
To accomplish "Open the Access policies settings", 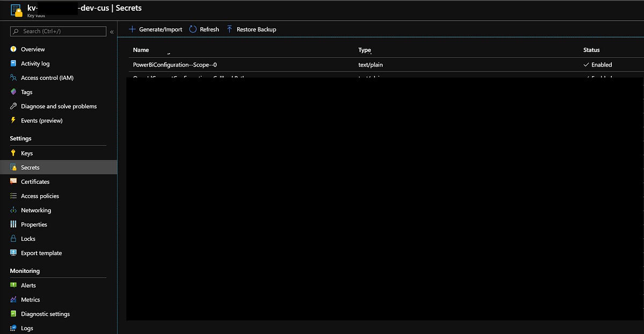I will (39, 196).
